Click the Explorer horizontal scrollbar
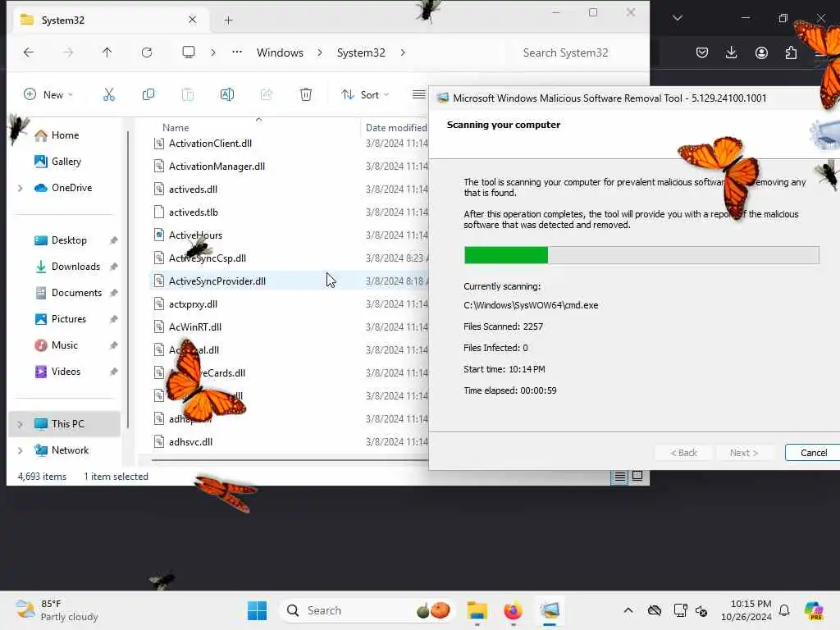This screenshot has width=840, height=630. tap(290, 459)
